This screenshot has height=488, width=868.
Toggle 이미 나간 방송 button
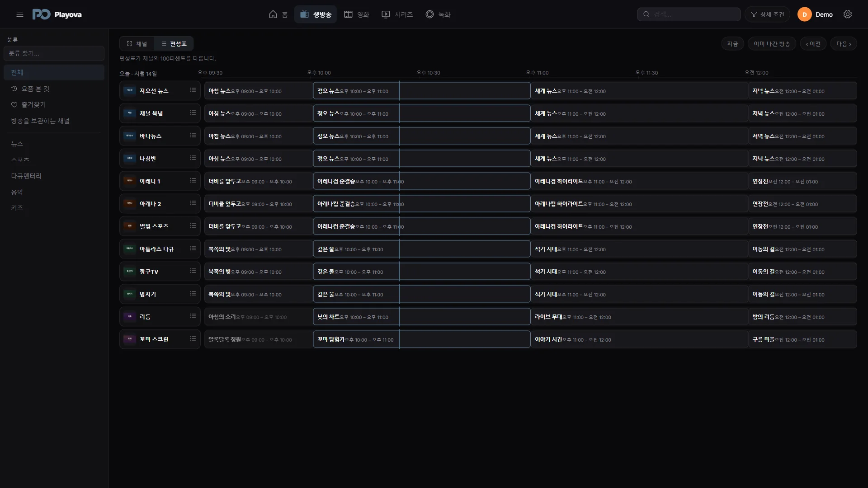point(772,44)
